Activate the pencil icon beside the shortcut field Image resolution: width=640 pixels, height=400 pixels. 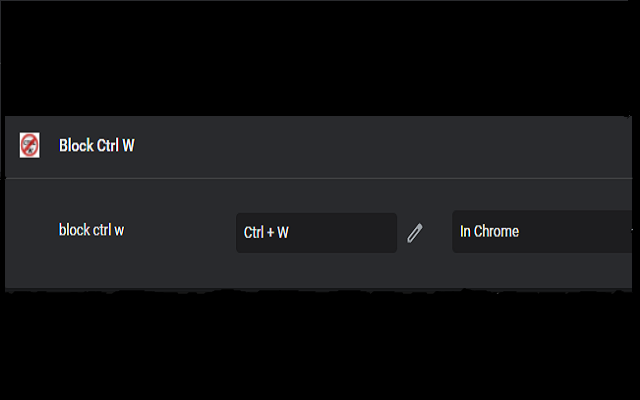(x=415, y=233)
